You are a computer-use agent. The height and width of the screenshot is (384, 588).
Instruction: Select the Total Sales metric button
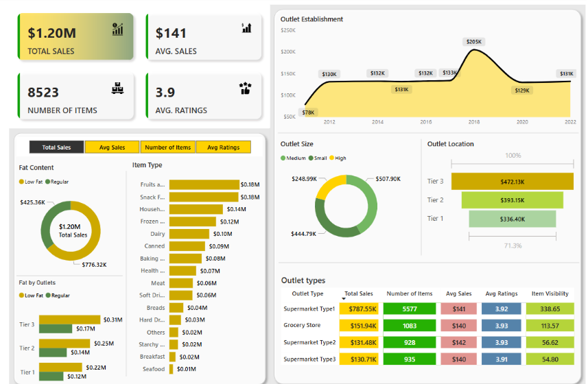(x=56, y=147)
